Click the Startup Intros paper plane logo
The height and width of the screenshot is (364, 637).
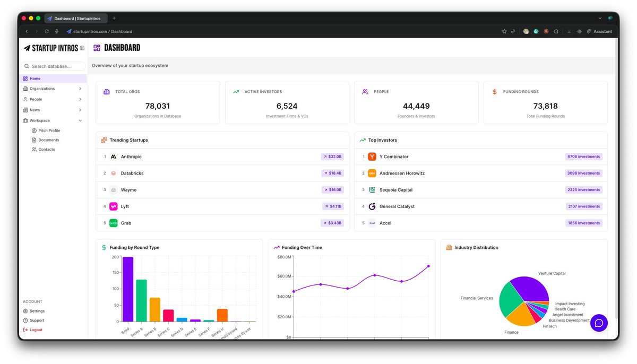(27, 48)
